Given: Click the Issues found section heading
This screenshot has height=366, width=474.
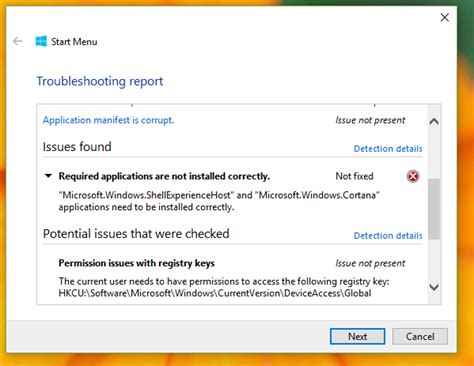Looking at the screenshot, I should [x=77, y=147].
